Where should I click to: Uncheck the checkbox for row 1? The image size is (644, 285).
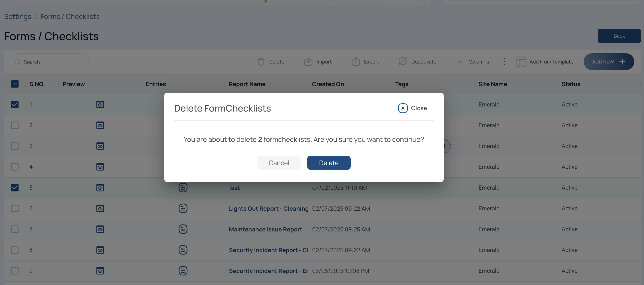[x=15, y=104]
